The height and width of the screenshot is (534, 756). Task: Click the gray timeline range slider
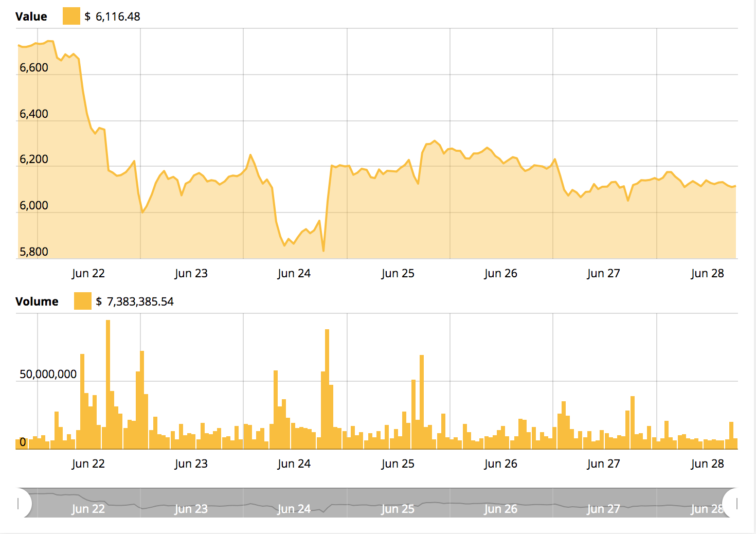point(378,504)
